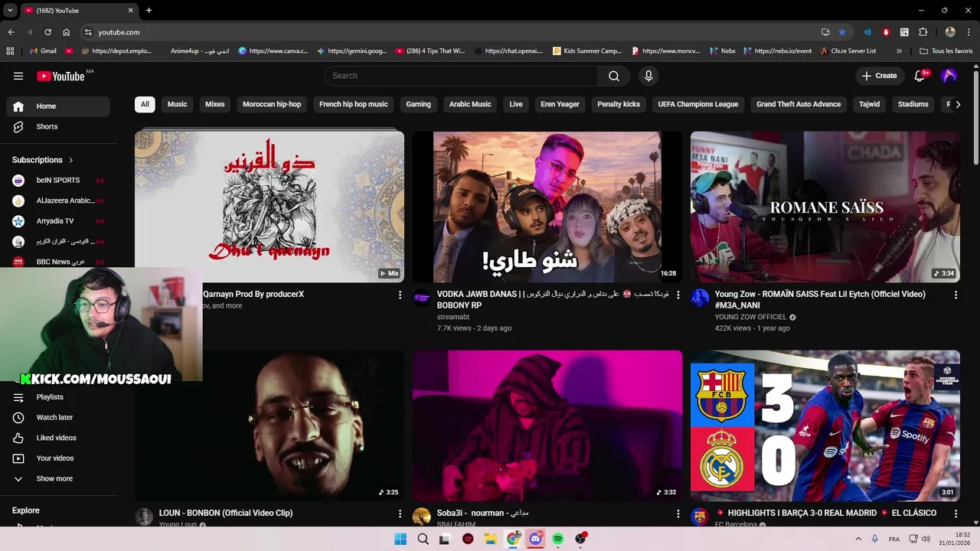
Task: Go back in Chrome
Action: pos(11,32)
